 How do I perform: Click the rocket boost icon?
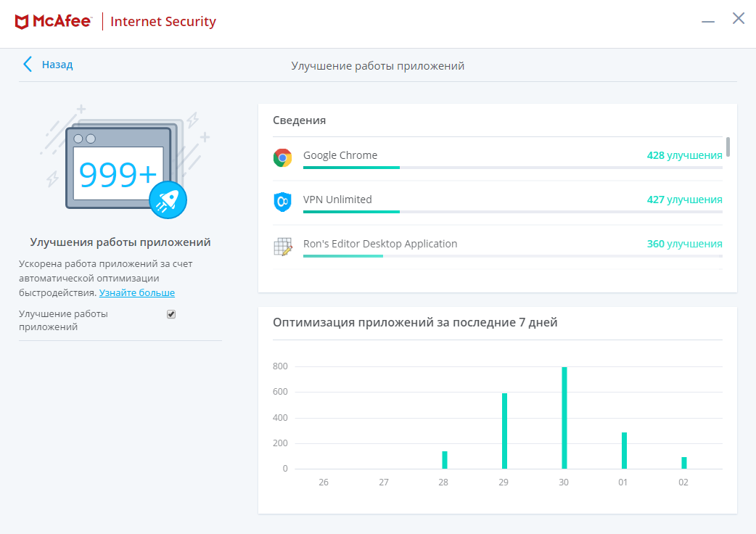pos(168,200)
